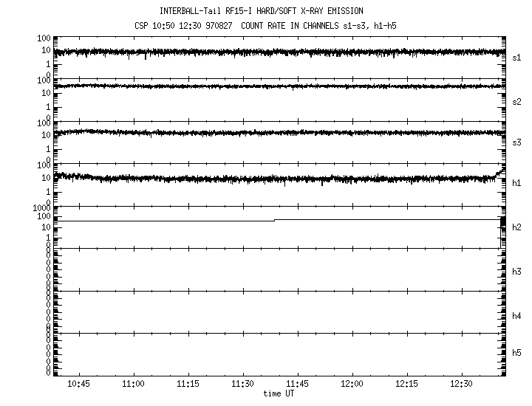Click the 12:00 time tick label
This screenshot has height=406, width=532.
[352, 385]
